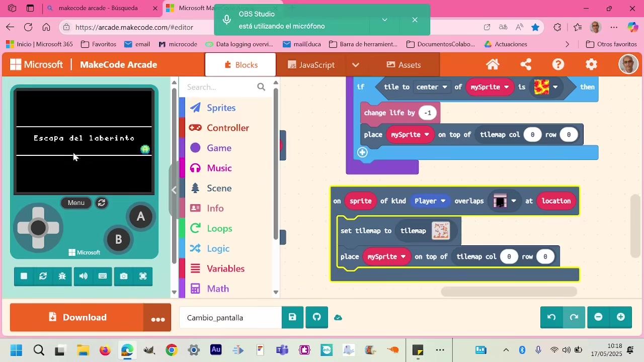Click the Download button

coord(76,317)
